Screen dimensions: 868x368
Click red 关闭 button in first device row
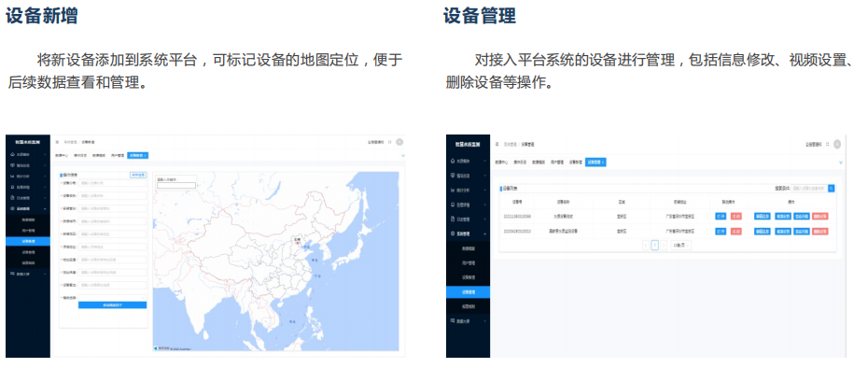[735, 216]
